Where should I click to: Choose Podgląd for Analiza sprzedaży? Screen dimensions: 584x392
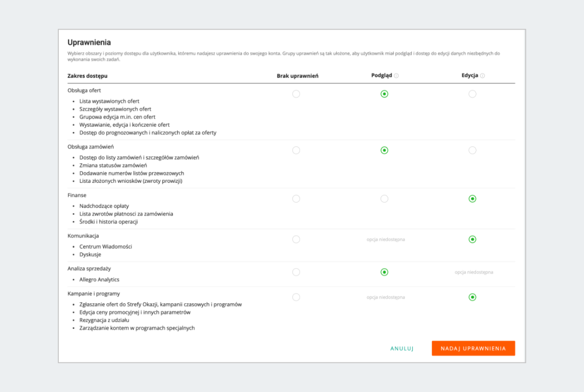pos(384,272)
